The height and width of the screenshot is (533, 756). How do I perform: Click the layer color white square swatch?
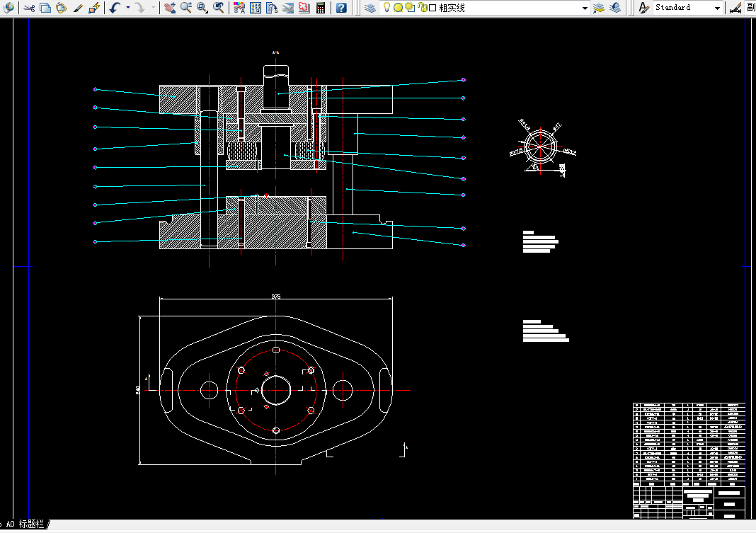(x=433, y=8)
